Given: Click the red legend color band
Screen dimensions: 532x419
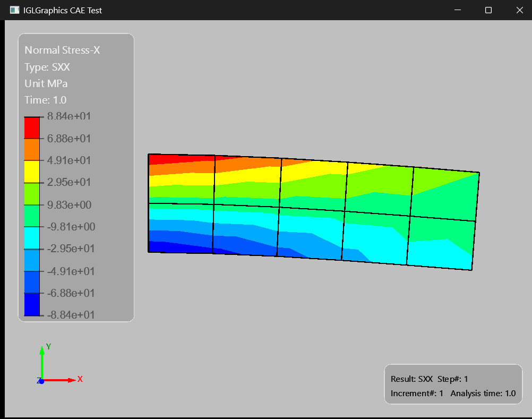Looking at the screenshot, I should (32, 128).
